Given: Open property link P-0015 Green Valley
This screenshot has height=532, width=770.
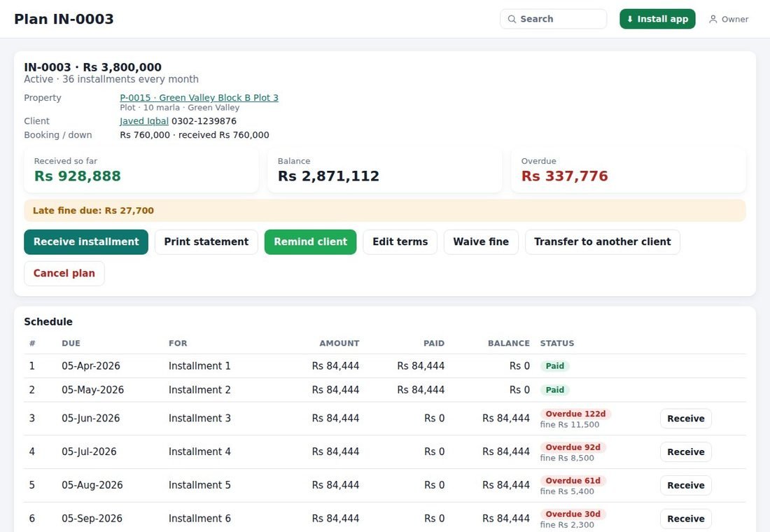Looking at the screenshot, I should pos(199,98).
